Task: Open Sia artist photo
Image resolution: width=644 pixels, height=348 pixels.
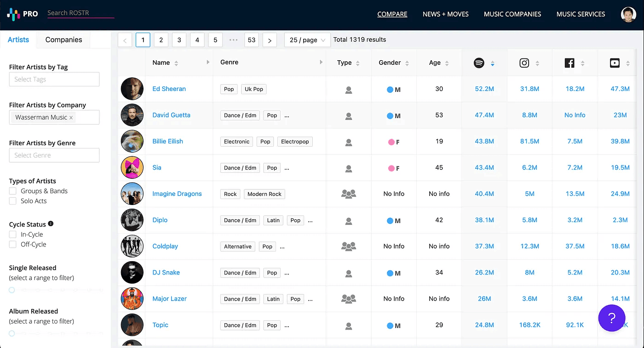Action: click(x=132, y=167)
